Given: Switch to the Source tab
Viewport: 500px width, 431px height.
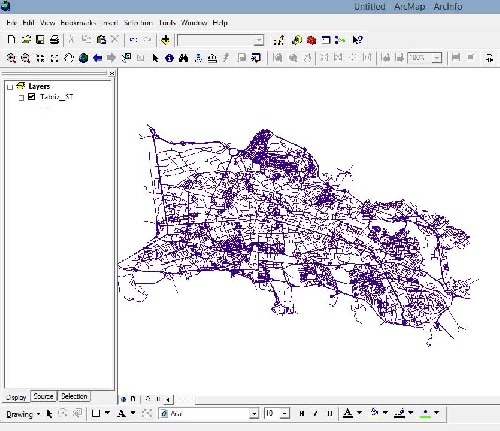Looking at the screenshot, I should [x=43, y=396].
